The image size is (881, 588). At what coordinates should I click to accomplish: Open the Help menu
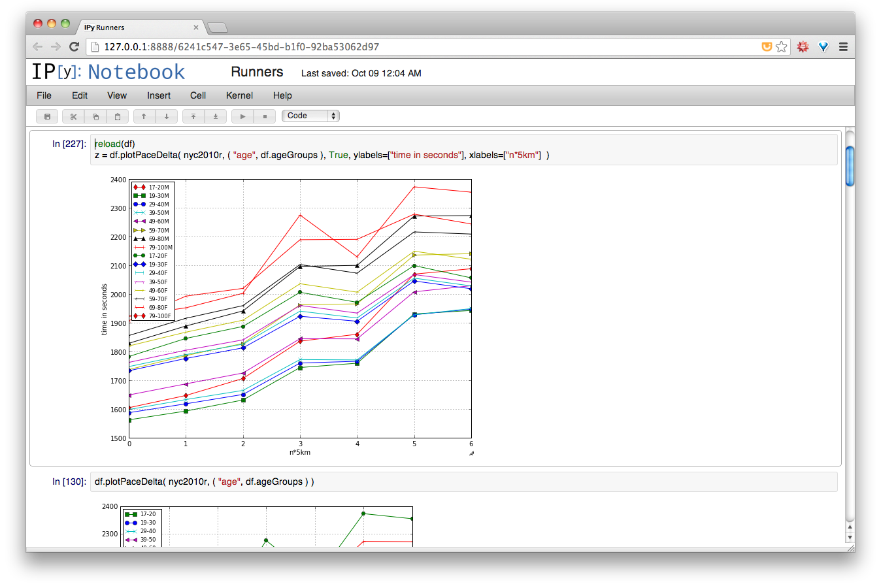(282, 95)
